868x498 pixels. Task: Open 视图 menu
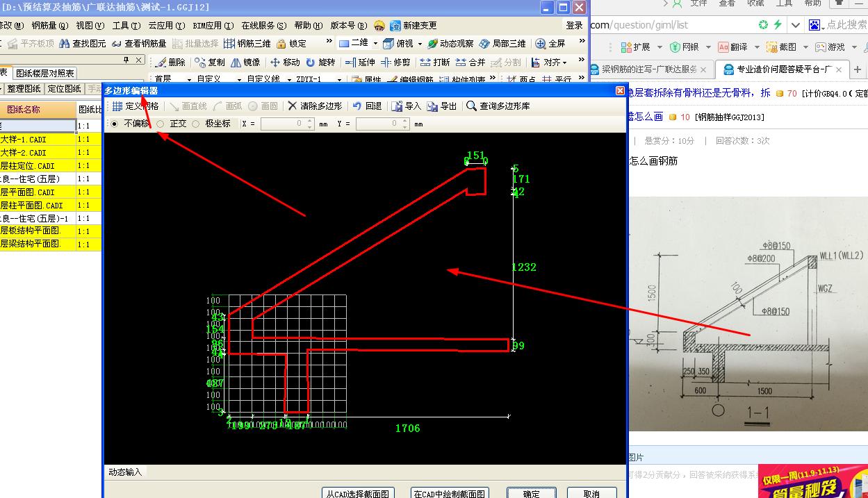coord(90,25)
